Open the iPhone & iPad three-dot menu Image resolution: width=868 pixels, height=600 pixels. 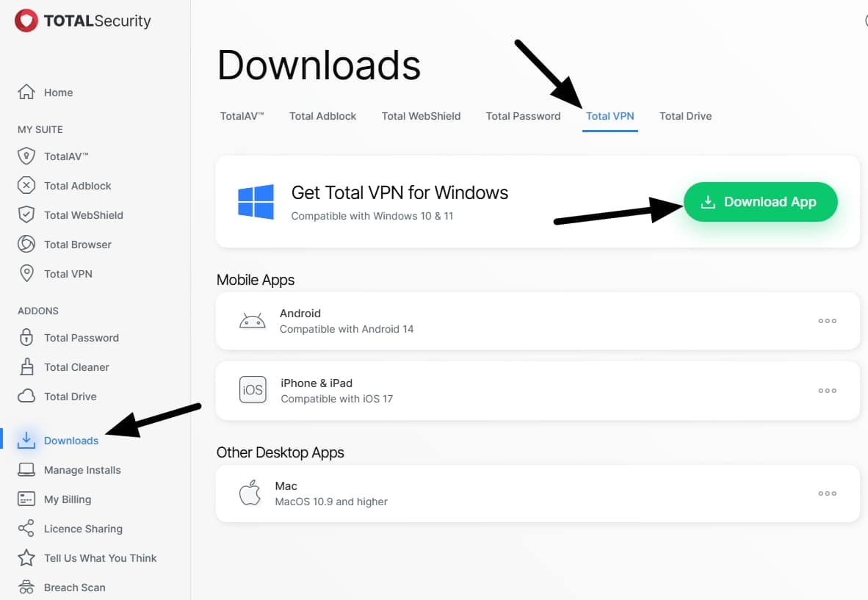pos(827,390)
